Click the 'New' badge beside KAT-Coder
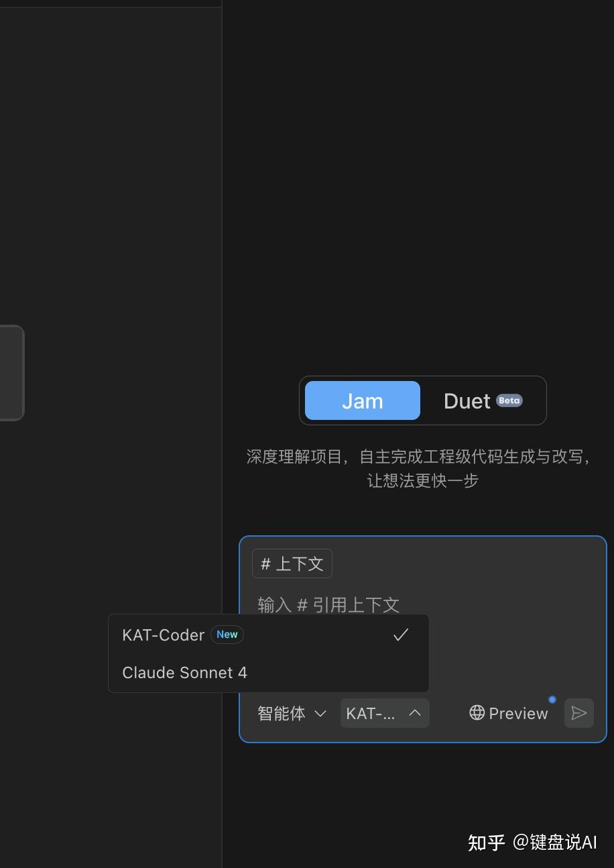614x868 pixels. [x=227, y=634]
